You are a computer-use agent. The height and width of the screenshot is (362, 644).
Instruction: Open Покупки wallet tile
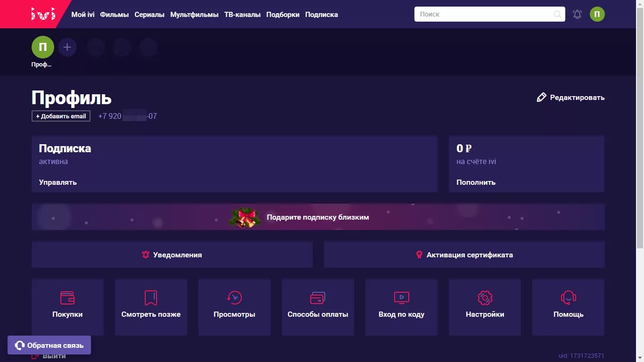tap(67, 307)
